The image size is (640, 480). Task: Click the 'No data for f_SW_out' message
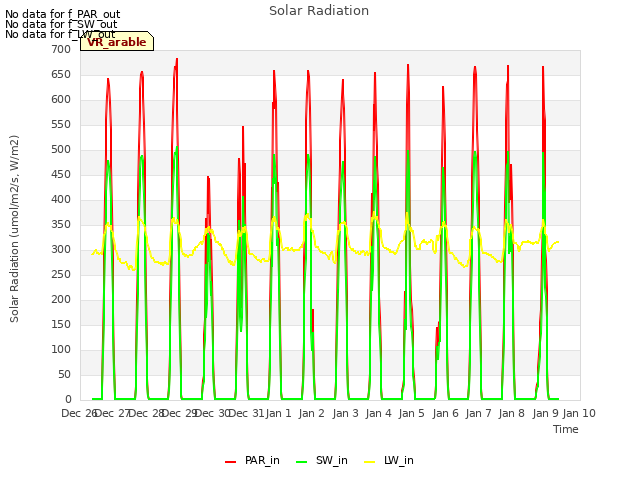[61, 24]
